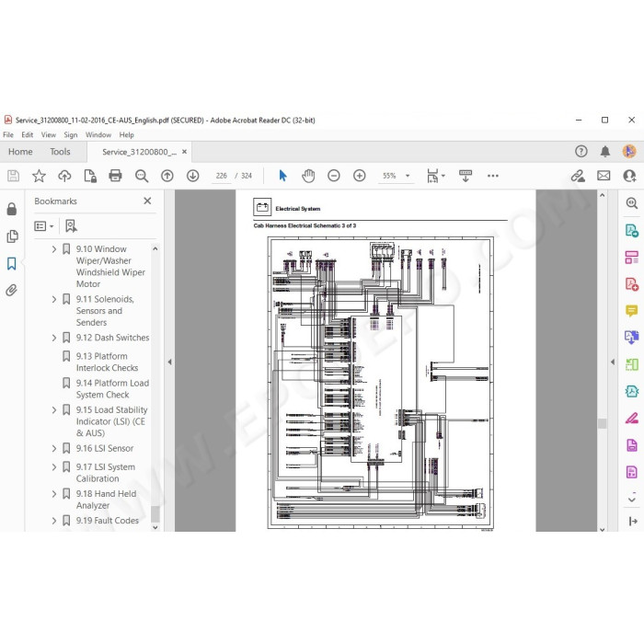Image resolution: width=644 pixels, height=644 pixels.
Task: Print the document
Action: click(x=115, y=176)
